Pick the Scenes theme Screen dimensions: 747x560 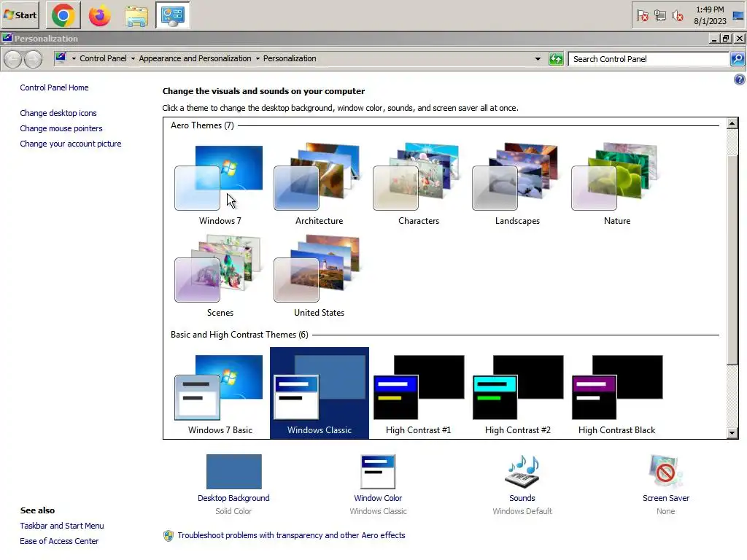(220, 276)
